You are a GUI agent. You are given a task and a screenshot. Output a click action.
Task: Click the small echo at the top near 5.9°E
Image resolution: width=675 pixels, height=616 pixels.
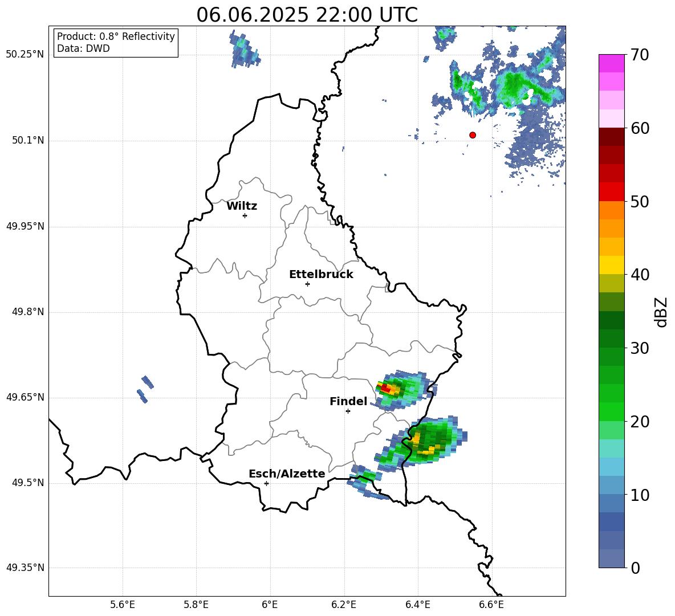(x=245, y=50)
